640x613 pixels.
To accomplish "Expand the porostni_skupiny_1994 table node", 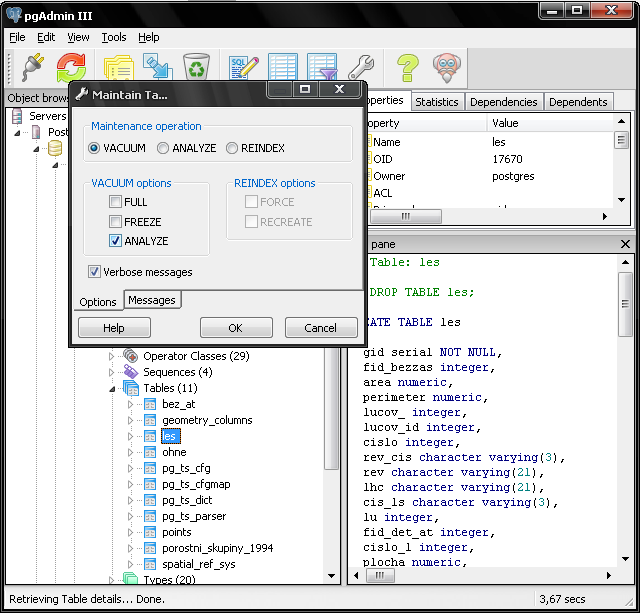I will pos(131,549).
